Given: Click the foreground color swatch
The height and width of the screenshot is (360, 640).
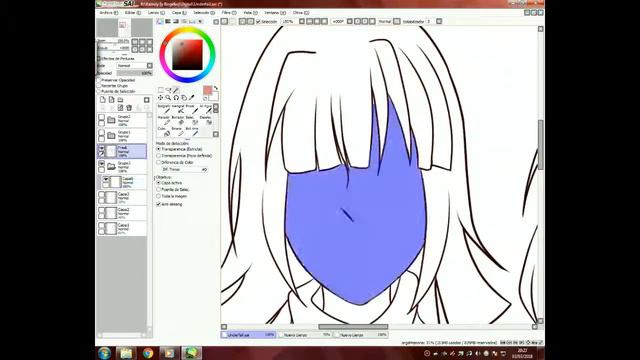Looking at the screenshot, I should [x=208, y=90].
